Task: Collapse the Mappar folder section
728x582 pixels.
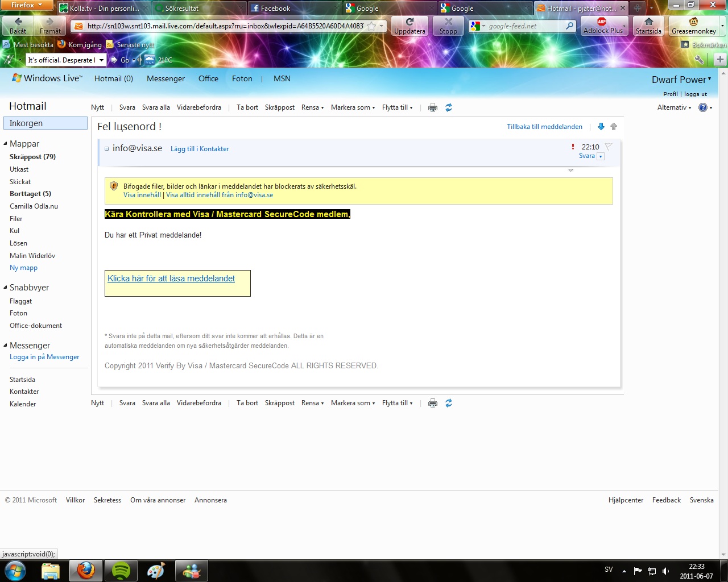Action: [6, 144]
